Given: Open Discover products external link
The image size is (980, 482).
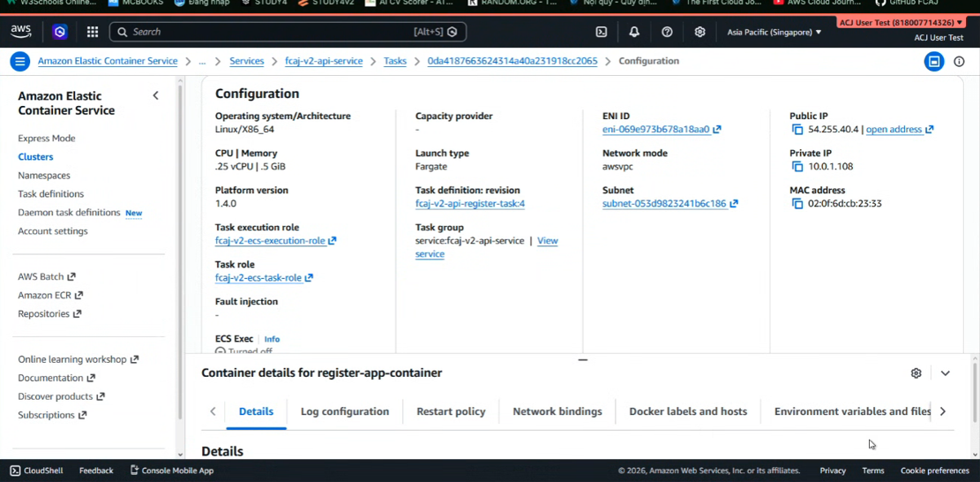Looking at the screenshot, I should coord(61,396).
